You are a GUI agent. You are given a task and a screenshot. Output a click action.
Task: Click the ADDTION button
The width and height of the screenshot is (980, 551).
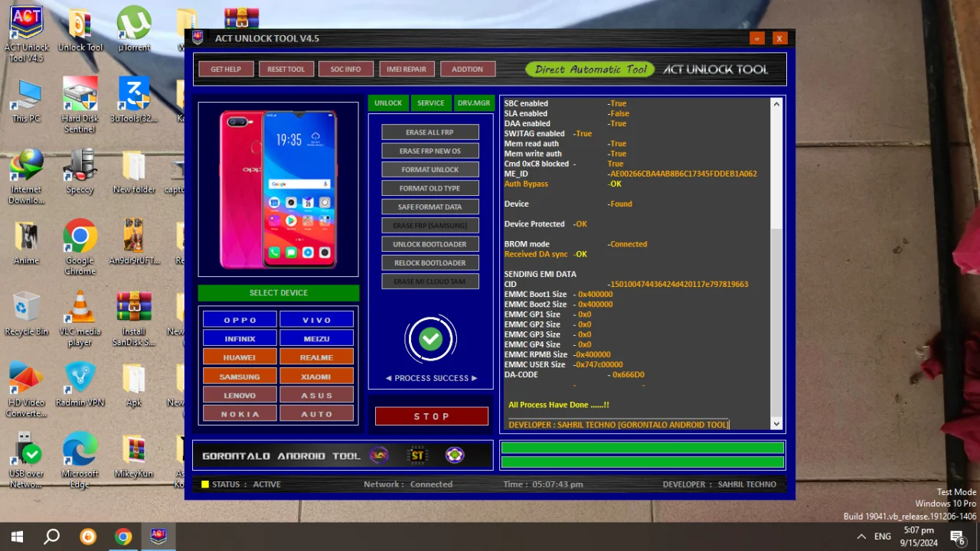tap(467, 69)
